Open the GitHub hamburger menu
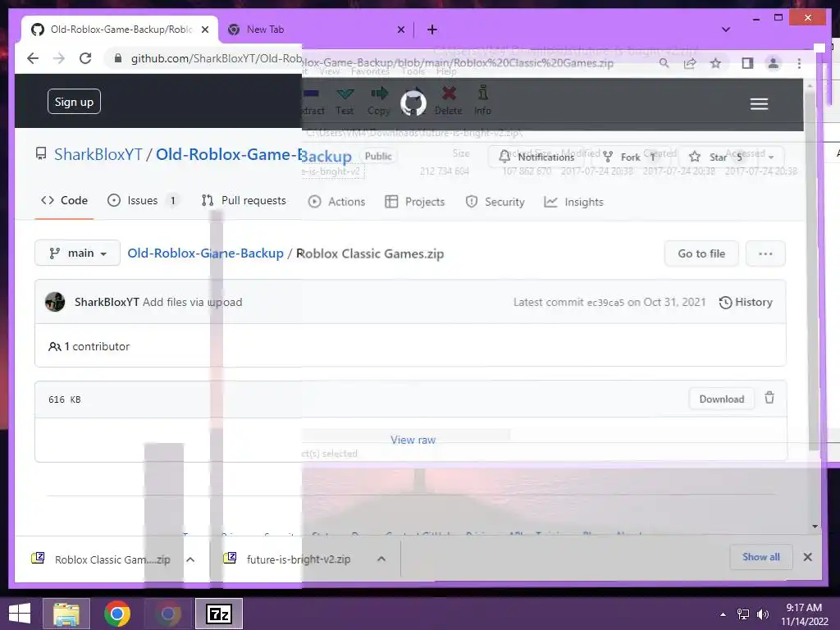This screenshot has height=630, width=840. pyautogui.click(x=759, y=104)
